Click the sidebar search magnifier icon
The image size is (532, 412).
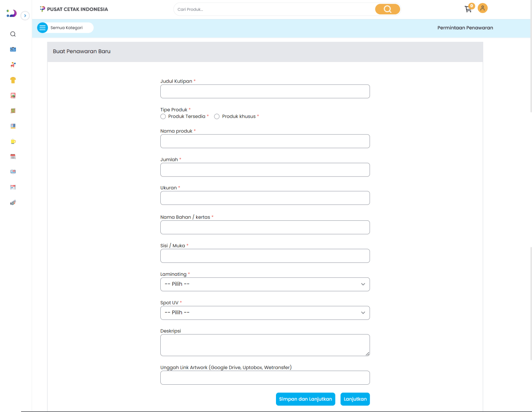tap(13, 34)
